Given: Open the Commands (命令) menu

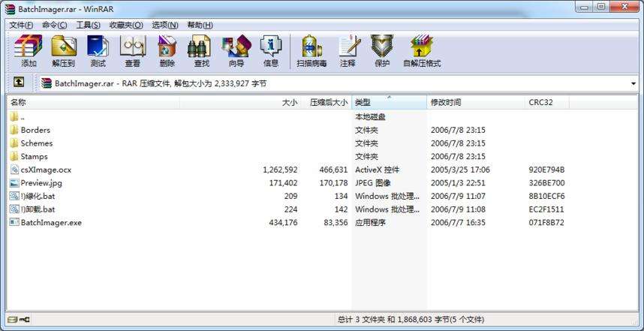Looking at the screenshot, I should 55,25.
